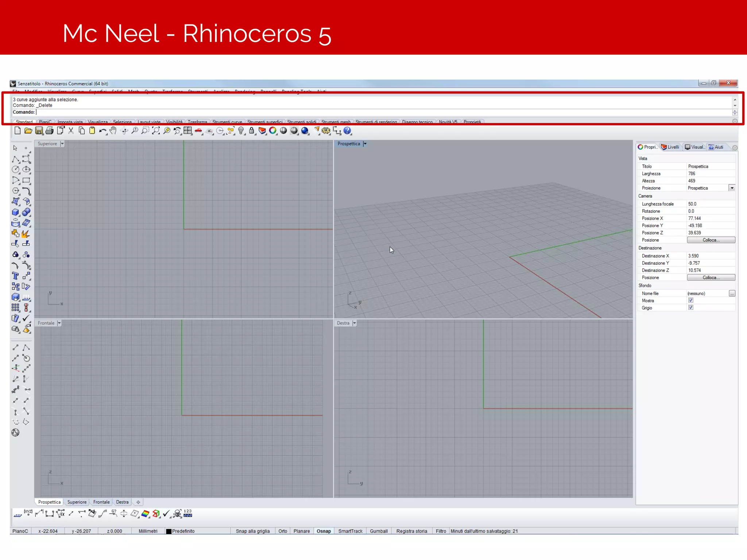Select the Frontale viewport tab at bottom
The image size is (747, 560).
click(x=101, y=502)
